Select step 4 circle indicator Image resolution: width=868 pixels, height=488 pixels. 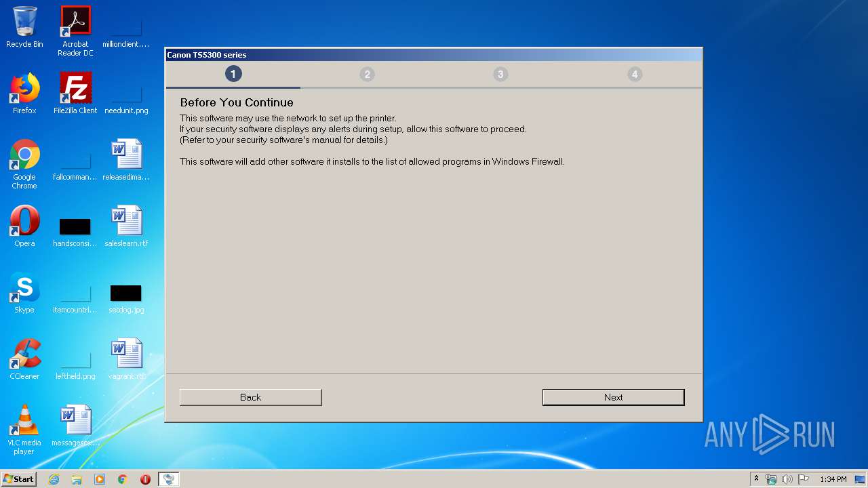635,74
